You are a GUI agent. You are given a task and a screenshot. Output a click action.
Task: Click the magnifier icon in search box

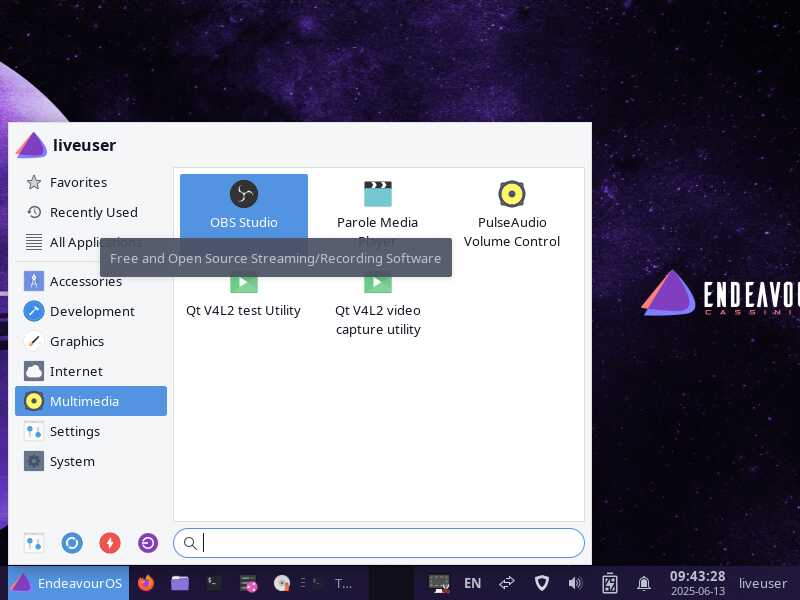(190, 543)
